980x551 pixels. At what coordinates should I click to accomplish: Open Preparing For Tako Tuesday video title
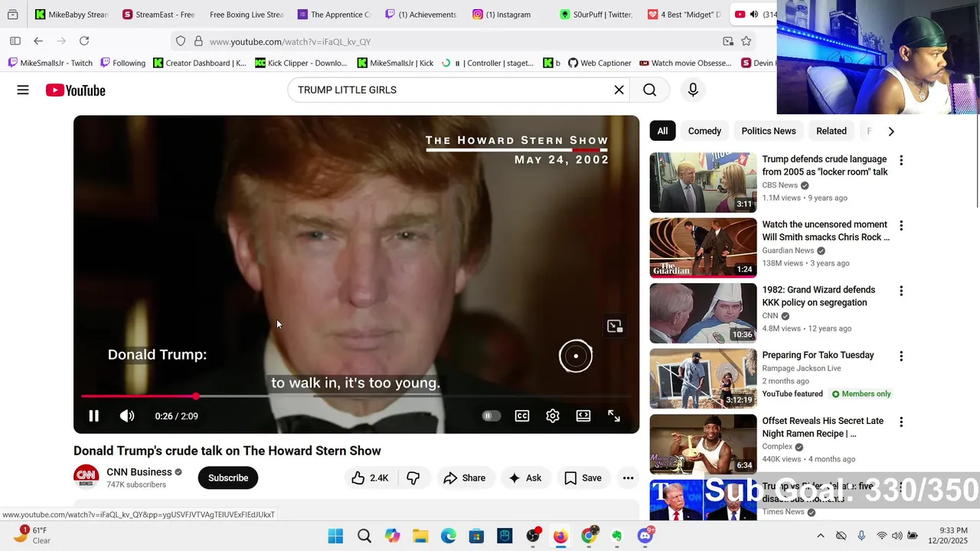(818, 355)
